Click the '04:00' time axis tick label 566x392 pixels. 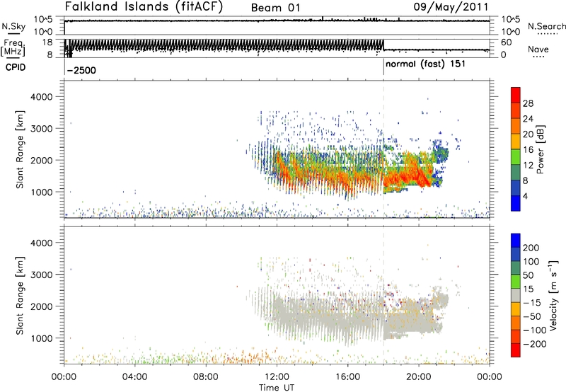click(135, 377)
